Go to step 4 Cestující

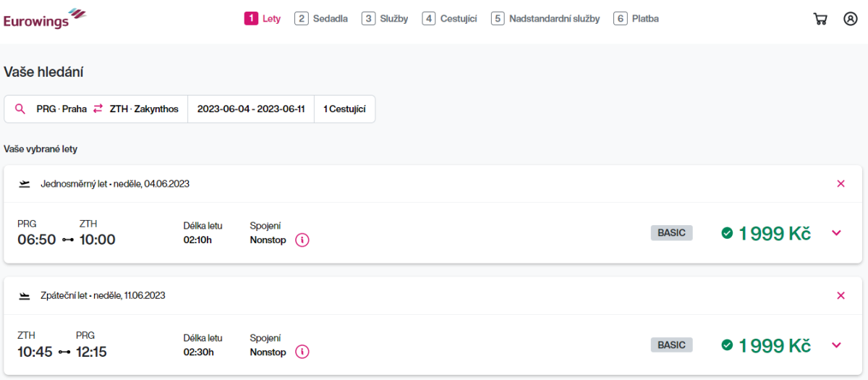[449, 19]
